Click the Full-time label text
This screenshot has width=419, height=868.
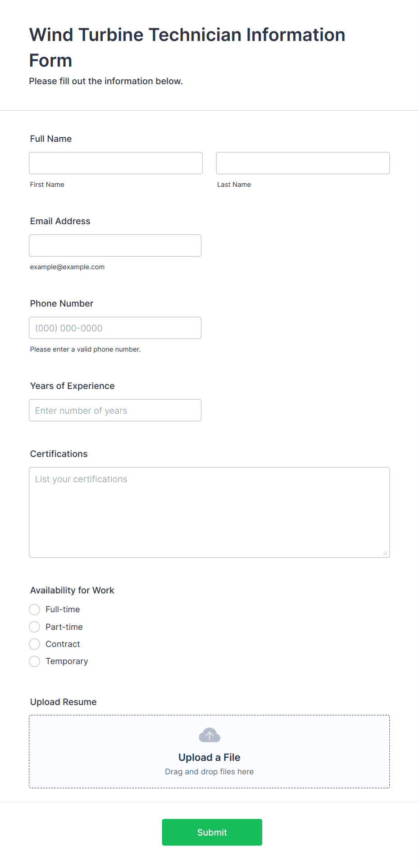click(63, 610)
